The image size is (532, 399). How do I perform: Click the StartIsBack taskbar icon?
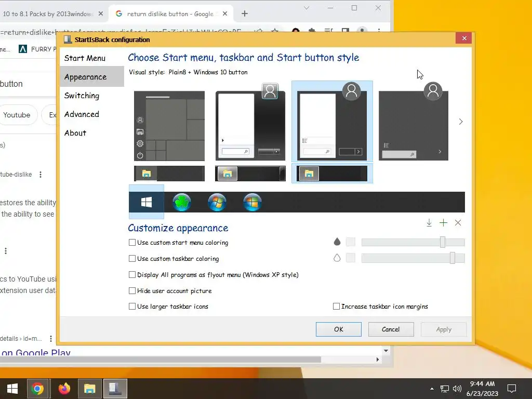coord(115,389)
